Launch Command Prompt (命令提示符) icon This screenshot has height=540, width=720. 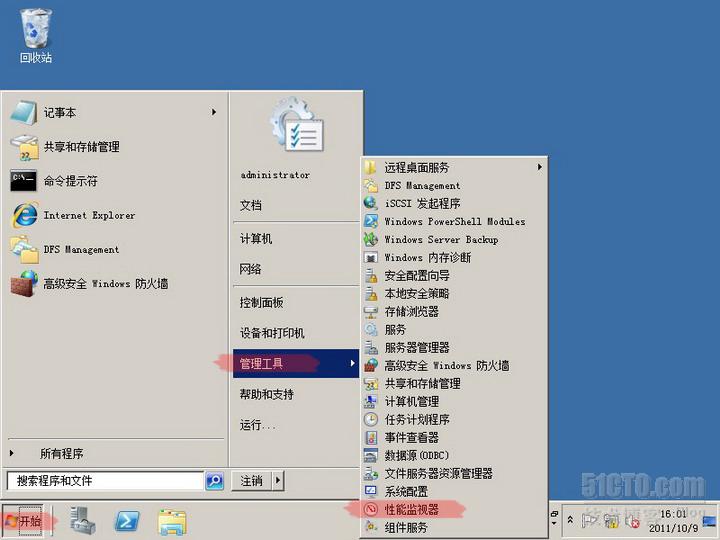[23, 181]
